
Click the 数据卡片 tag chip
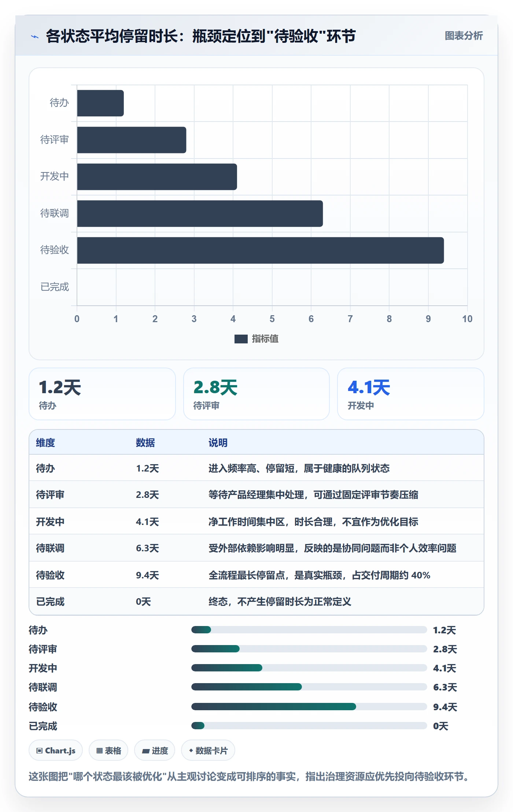(208, 750)
